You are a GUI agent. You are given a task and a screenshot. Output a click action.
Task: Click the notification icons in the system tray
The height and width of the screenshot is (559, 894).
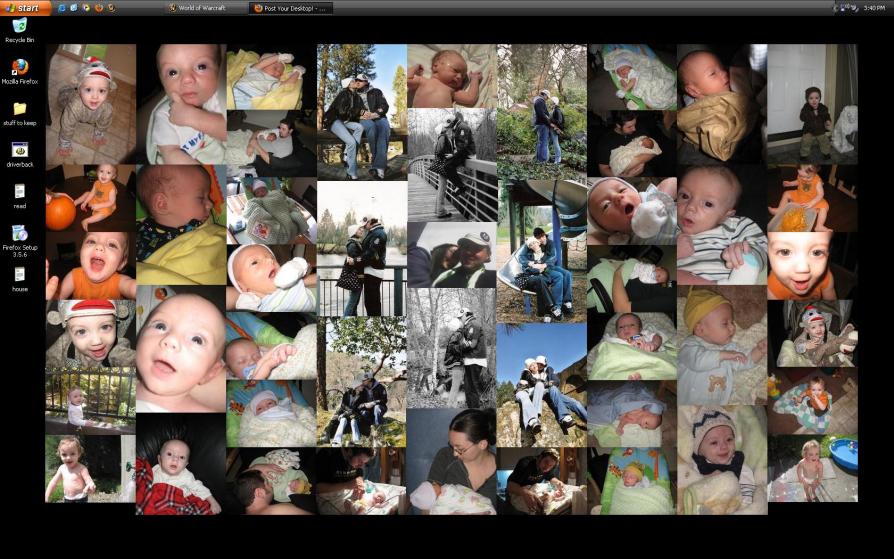(x=850, y=7)
